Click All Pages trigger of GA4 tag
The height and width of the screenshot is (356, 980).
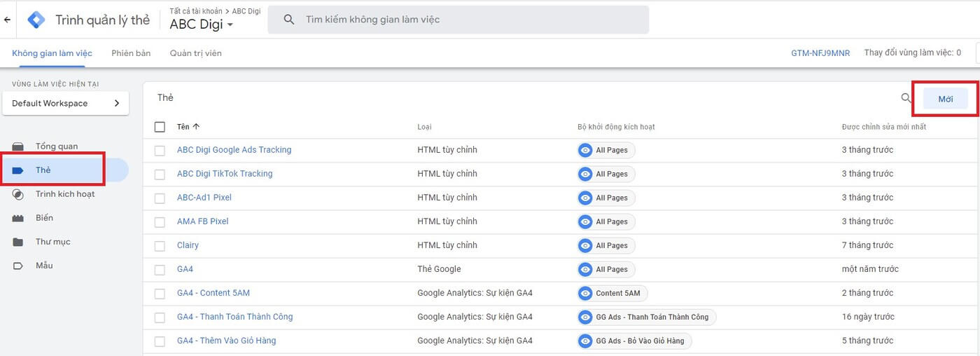pos(605,269)
